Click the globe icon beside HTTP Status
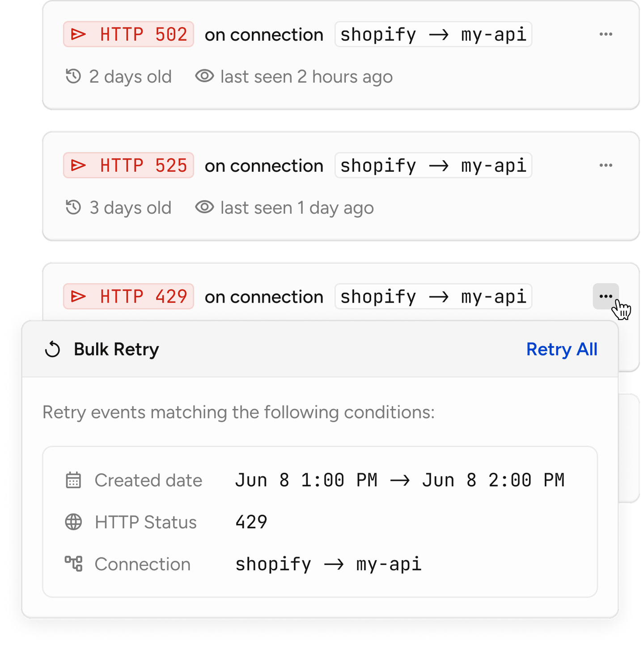Image resolution: width=644 pixels, height=645 pixels. pyautogui.click(x=73, y=522)
